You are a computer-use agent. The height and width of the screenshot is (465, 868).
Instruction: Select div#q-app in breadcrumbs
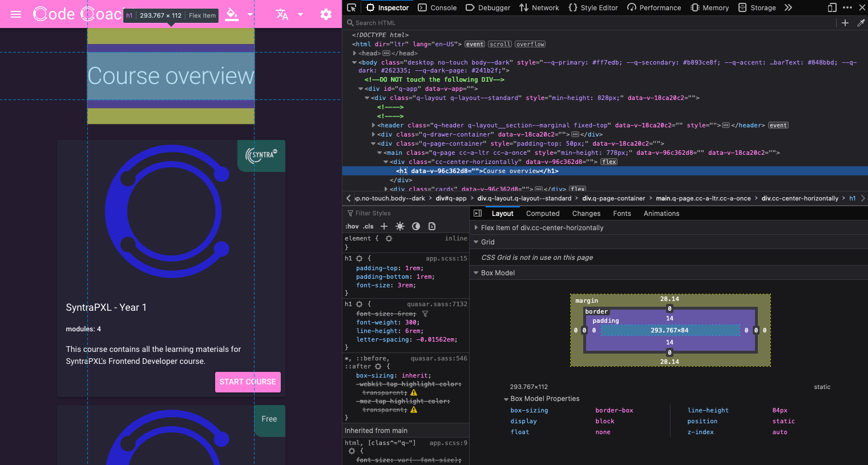tap(451, 198)
